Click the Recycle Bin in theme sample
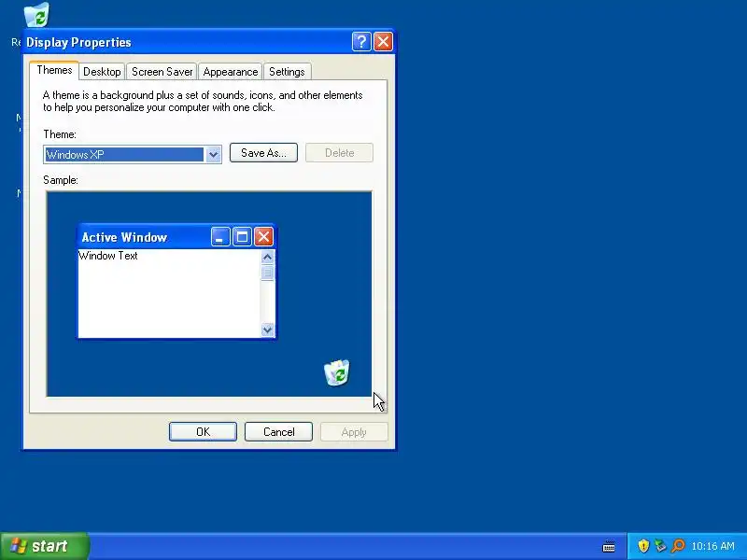This screenshot has height=560, width=747. point(337,372)
